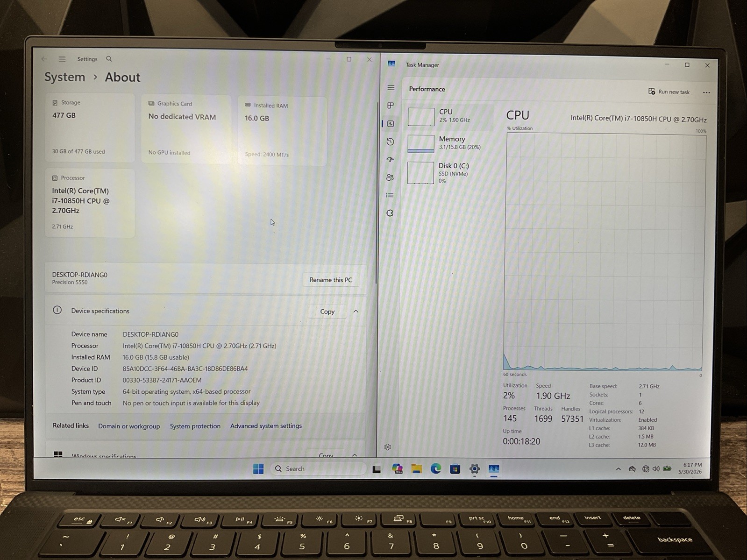
Task: Open Details page in Task Manager sidebar
Action: [x=390, y=195]
